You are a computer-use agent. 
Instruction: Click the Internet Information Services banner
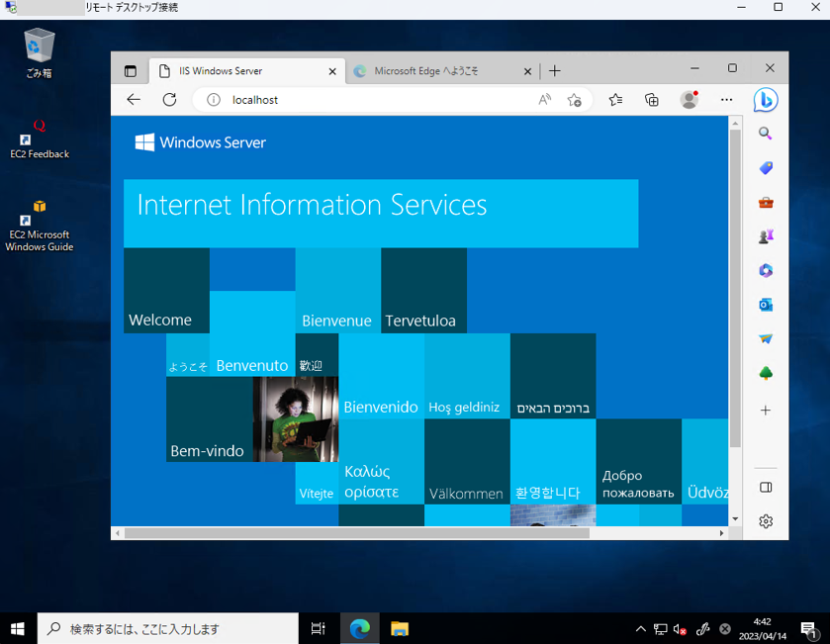pos(381,214)
